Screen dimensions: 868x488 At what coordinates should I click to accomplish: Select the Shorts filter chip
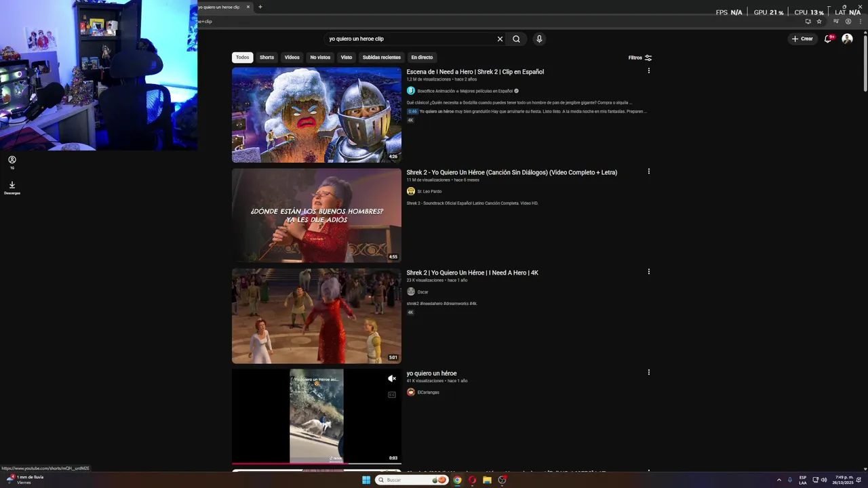click(267, 58)
